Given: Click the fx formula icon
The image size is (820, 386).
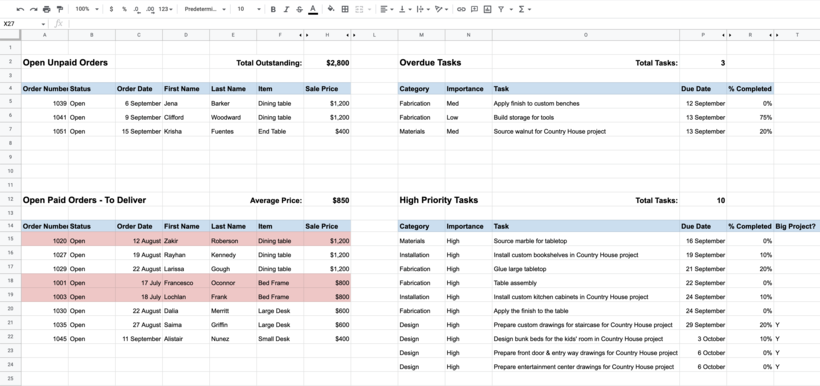Looking at the screenshot, I should point(59,24).
